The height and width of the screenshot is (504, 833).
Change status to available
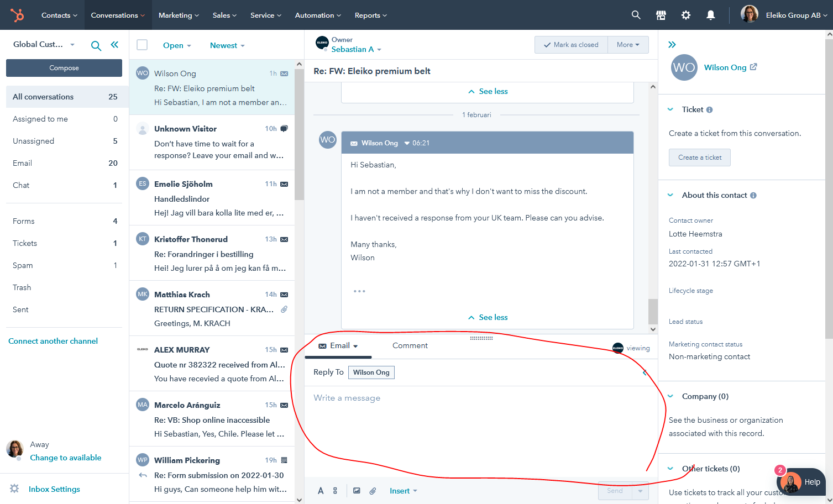tap(66, 458)
